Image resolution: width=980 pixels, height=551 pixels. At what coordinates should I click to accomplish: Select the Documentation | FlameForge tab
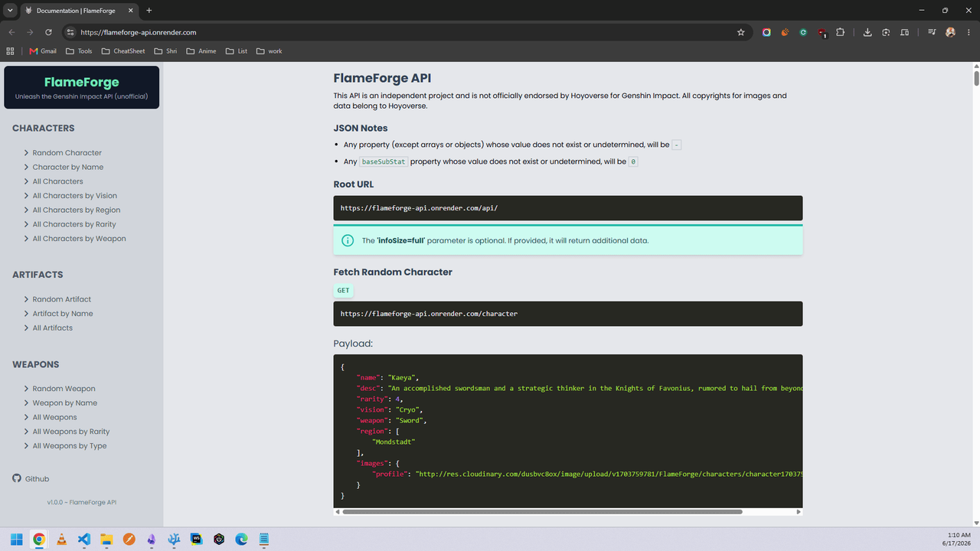point(78,11)
